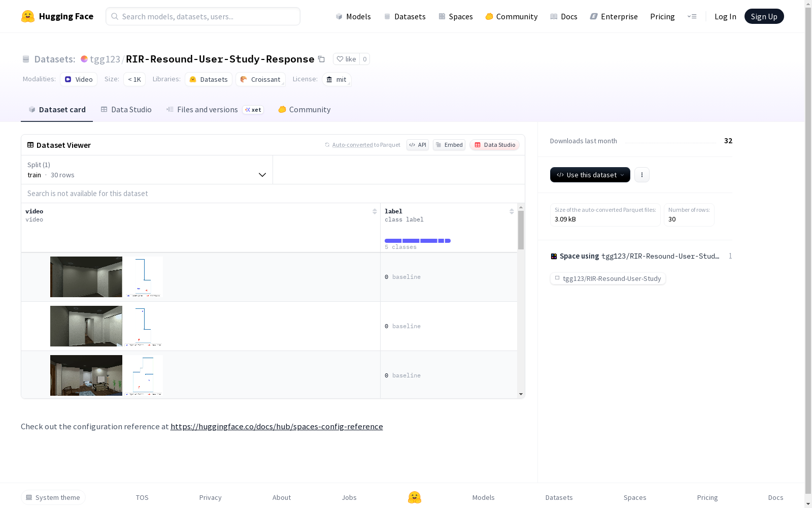Screen dimensions: 812x508
Task: Click the Hugging Face logo icon
Action: coord(28,16)
